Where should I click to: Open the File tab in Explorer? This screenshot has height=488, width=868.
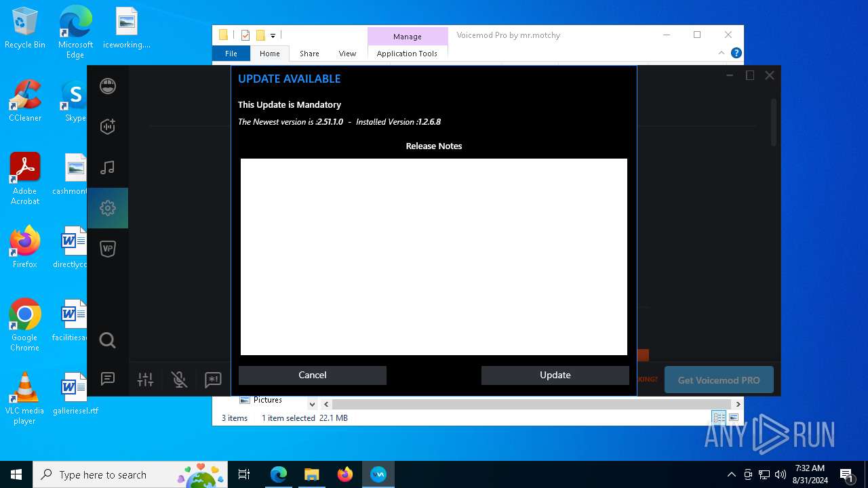(231, 54)
